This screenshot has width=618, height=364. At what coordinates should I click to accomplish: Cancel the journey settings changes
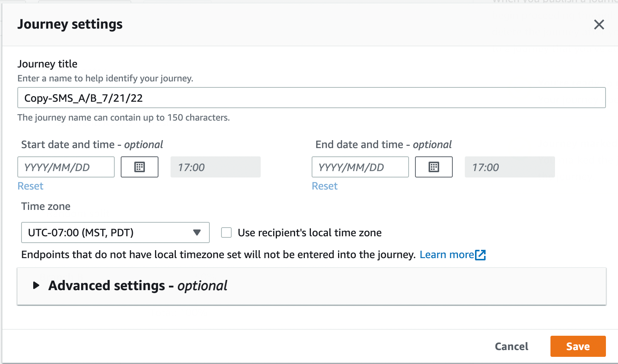pos(511,346)
